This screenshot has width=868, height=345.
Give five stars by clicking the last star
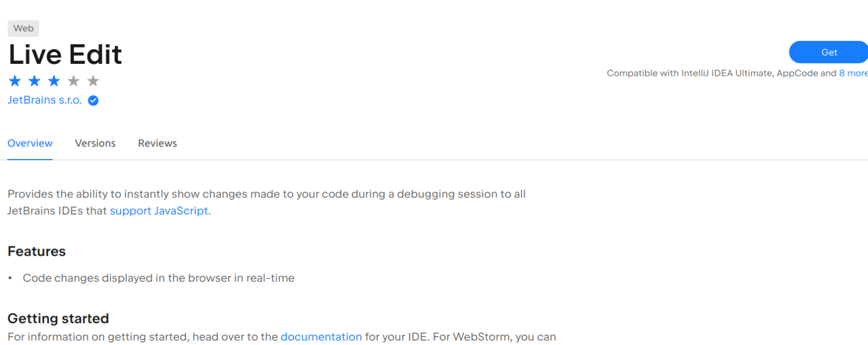[93, 81]
